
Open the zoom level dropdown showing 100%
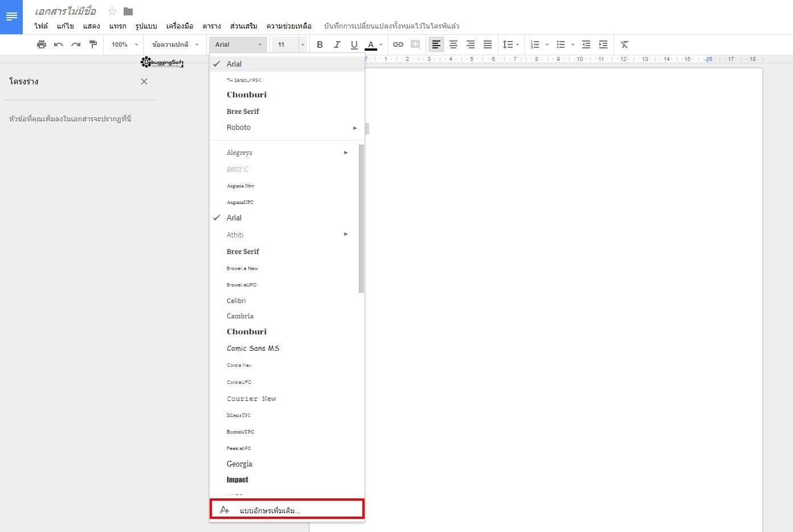123,44
